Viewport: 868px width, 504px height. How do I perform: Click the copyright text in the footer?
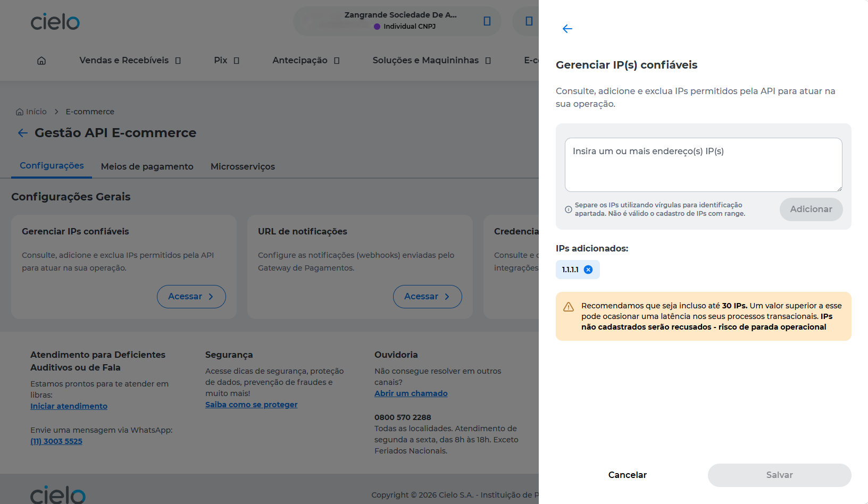pyautogui.click(x=455, y=495)
